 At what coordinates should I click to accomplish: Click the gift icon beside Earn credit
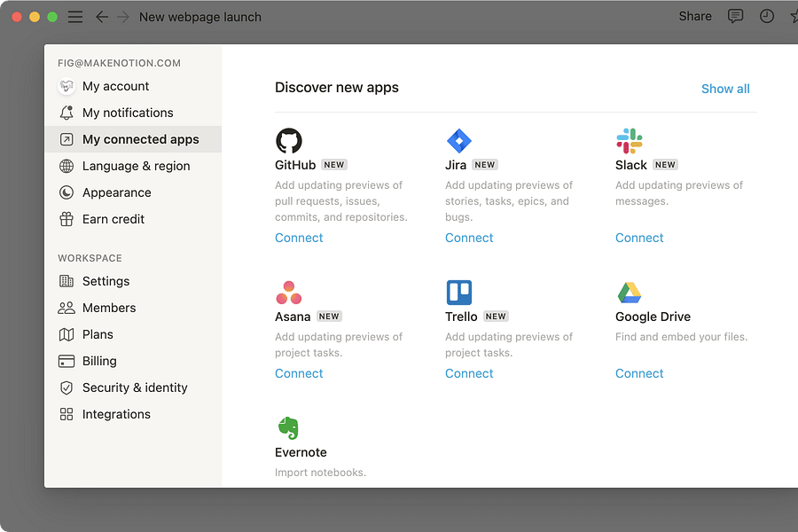click(x=67, y=219)
